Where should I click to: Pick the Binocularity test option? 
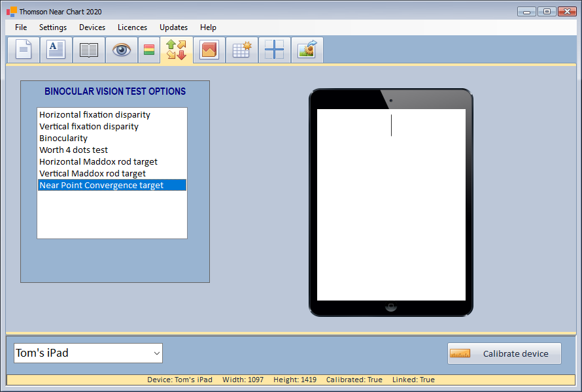(x=63, y=139)
